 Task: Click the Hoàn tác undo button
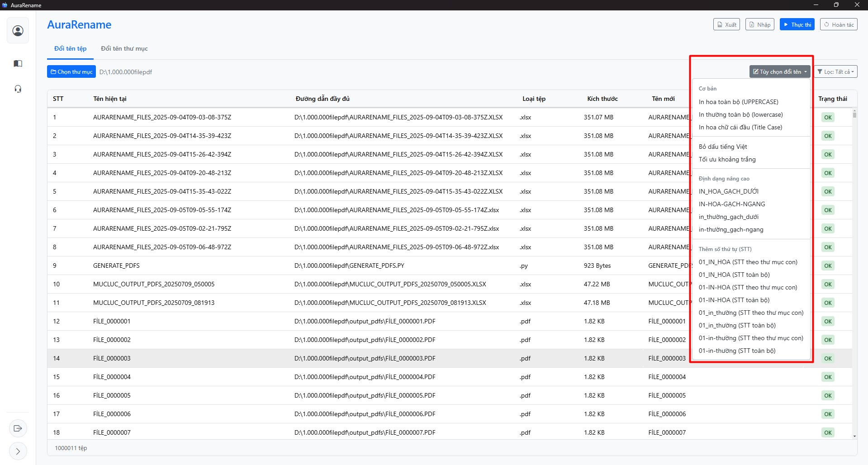(839, 24)
